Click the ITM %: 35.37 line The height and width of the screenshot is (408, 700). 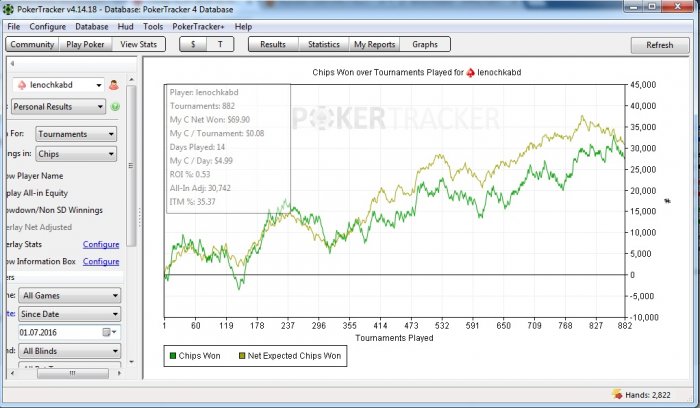point(192,202)
